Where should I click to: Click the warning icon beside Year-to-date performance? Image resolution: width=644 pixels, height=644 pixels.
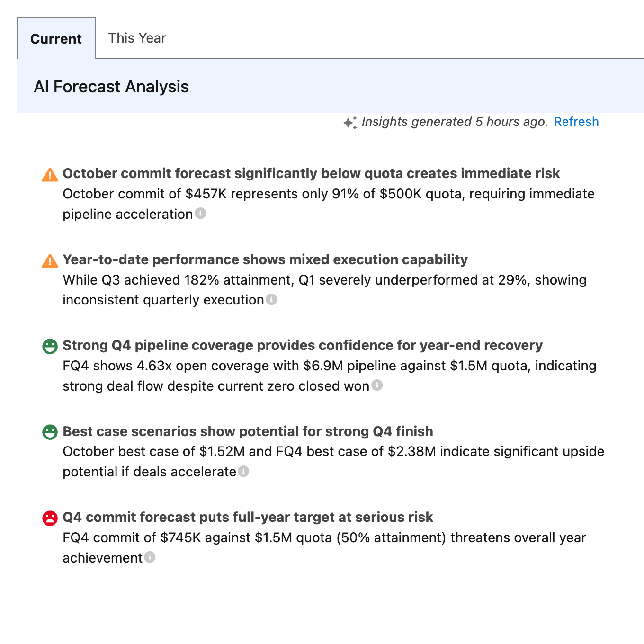point(50,260)
